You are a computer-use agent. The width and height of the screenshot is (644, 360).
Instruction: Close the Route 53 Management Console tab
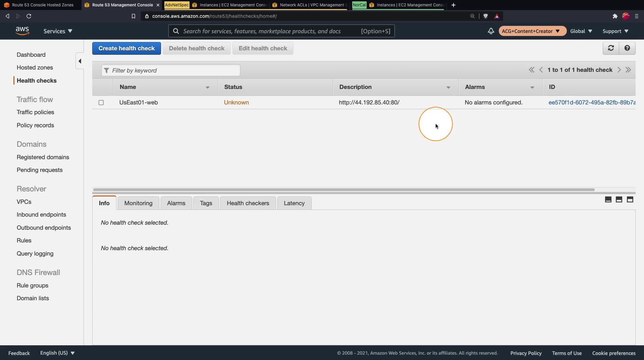point(158,5)
